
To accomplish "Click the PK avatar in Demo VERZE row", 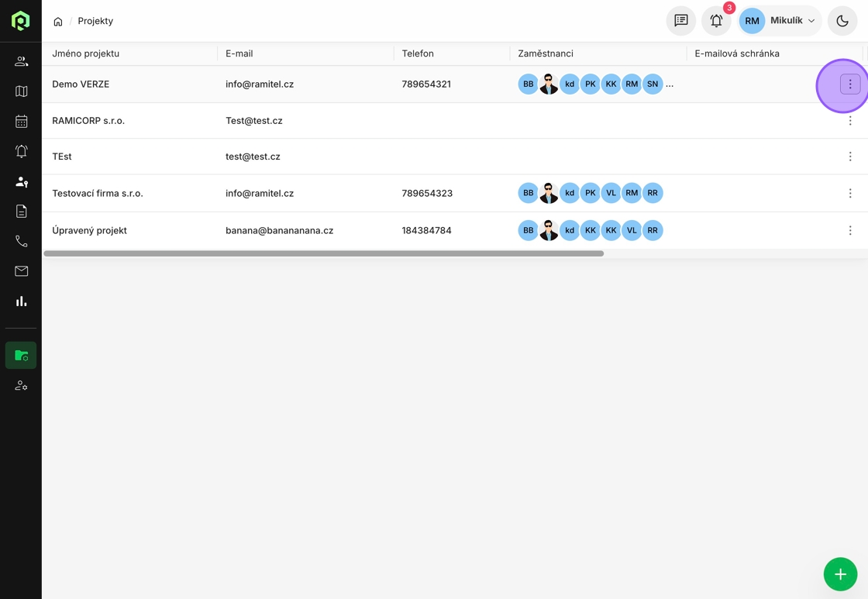I will 590,84.
